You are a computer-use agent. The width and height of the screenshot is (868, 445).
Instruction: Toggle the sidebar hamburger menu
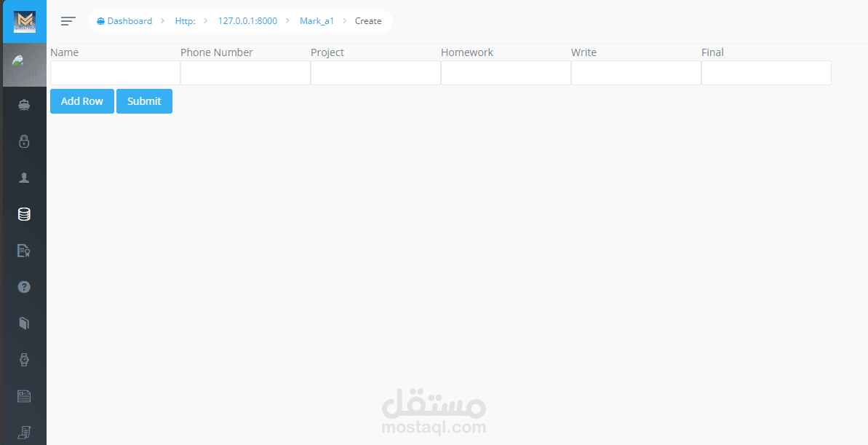click(68, 21)
